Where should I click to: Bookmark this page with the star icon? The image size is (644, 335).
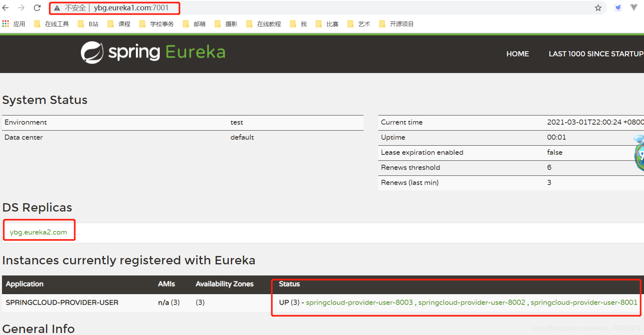pyautogui.click(x=598, y=8)
